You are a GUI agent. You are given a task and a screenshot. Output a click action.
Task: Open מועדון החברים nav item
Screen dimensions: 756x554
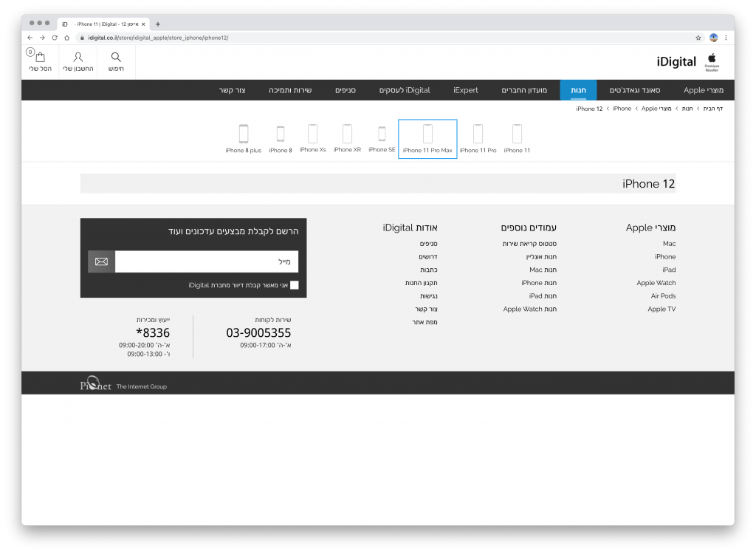[524, 90]
